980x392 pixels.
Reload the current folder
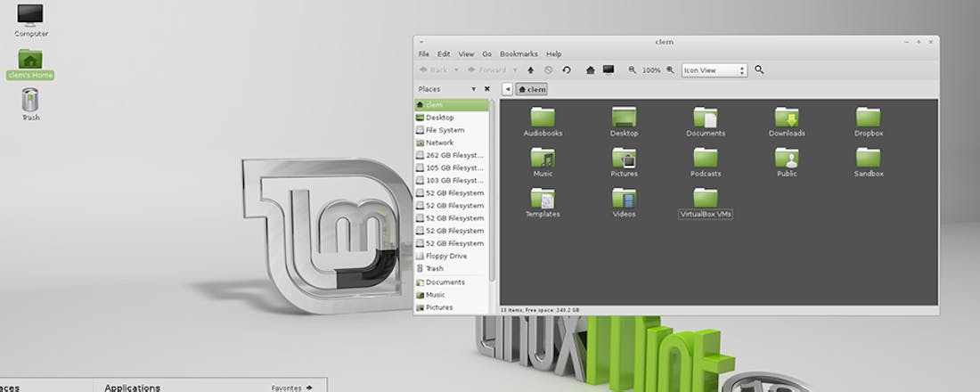pyautogui.click(x=567, y=70)
